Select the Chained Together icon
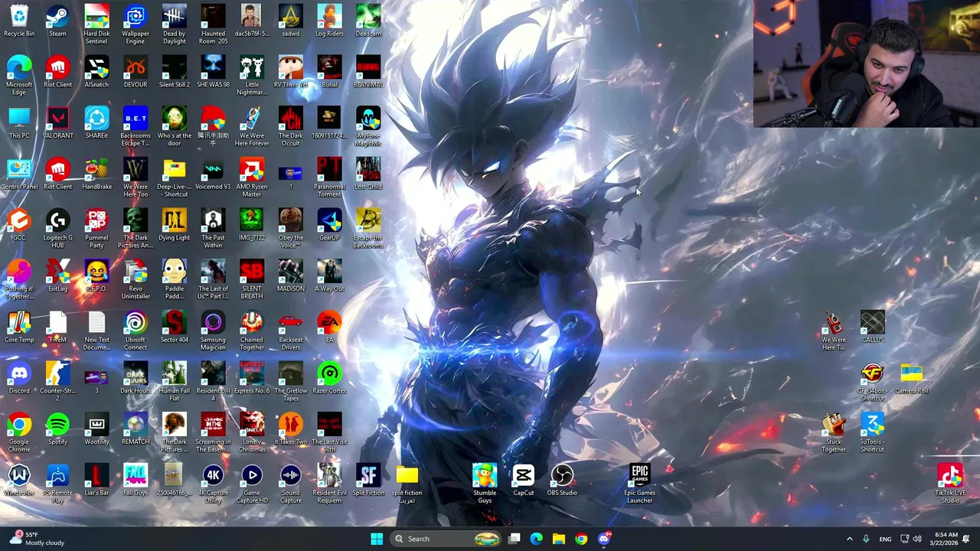This screenshot has height=551, width=980. click(252, 331)
